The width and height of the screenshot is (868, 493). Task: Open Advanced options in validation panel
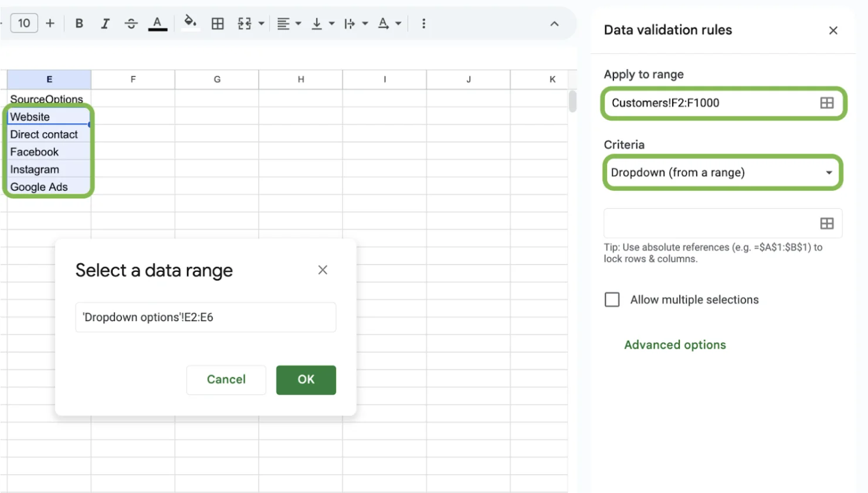(674, 345)
